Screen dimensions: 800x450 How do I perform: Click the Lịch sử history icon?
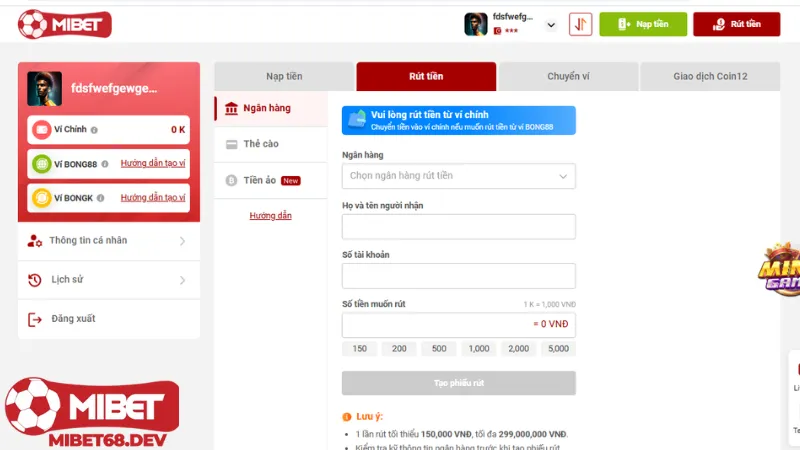35,280
